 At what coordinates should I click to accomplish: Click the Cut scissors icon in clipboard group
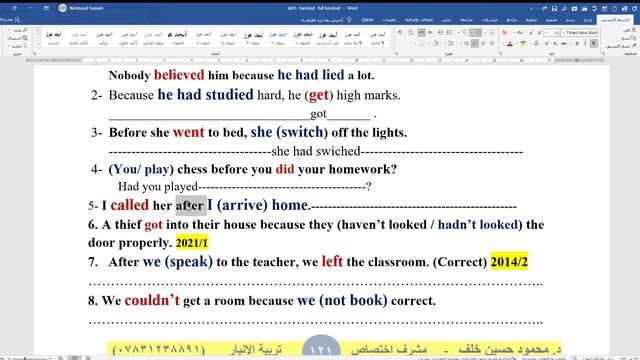click(634, 30)
